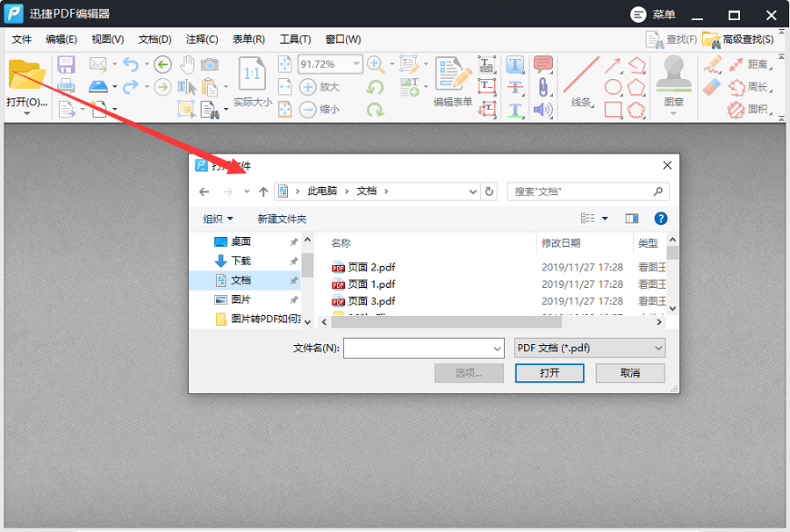
Task: Open the 文档(D) menu
Action: pos(154,40)
